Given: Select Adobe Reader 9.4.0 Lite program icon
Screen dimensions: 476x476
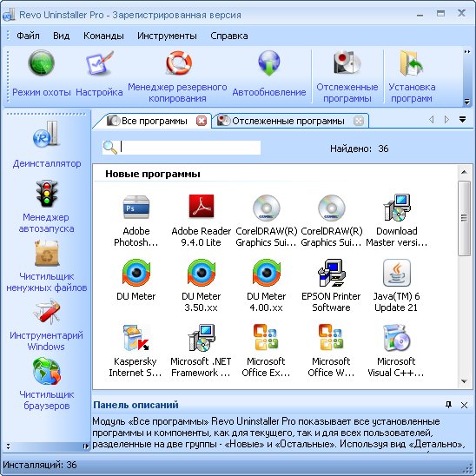Looking at the screenshot, I should [x=202, y=207].
